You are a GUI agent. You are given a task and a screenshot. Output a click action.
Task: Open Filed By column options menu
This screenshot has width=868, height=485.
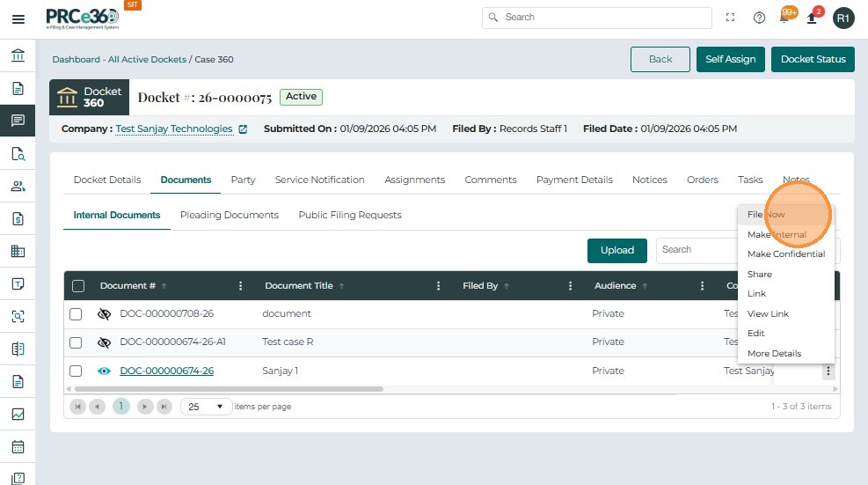(570, 286)
